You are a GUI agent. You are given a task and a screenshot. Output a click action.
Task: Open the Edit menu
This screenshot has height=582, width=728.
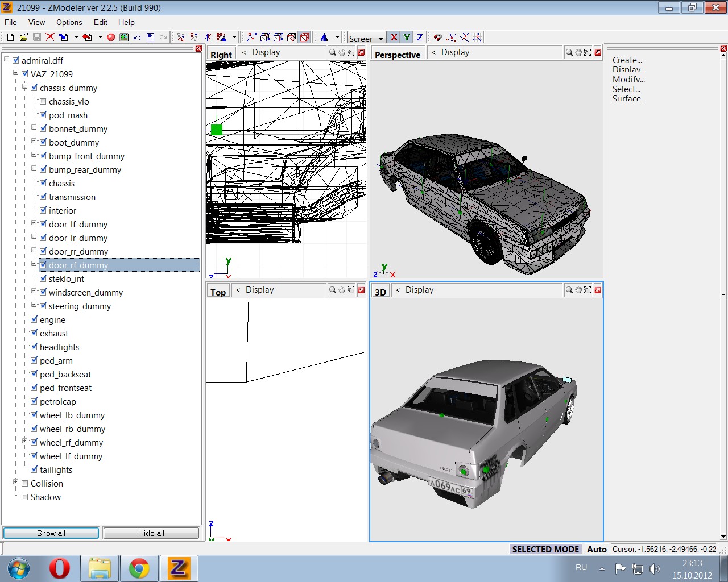[101, 22]
